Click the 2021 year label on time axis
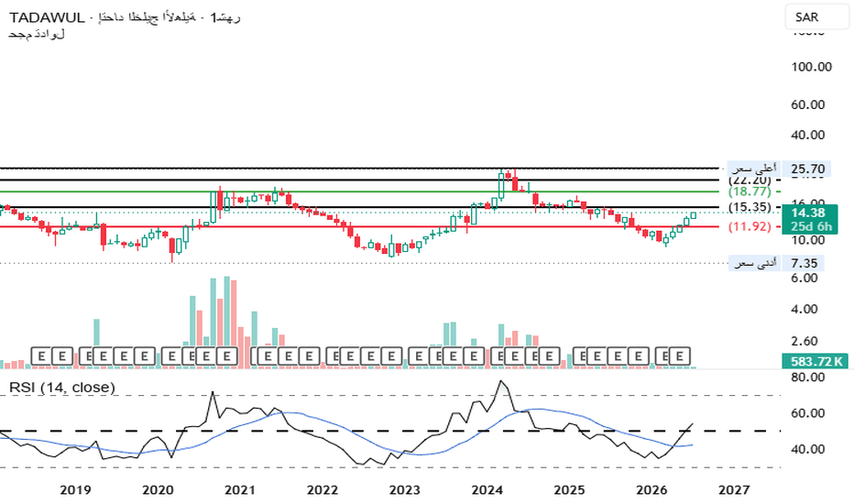 [240, 490]
